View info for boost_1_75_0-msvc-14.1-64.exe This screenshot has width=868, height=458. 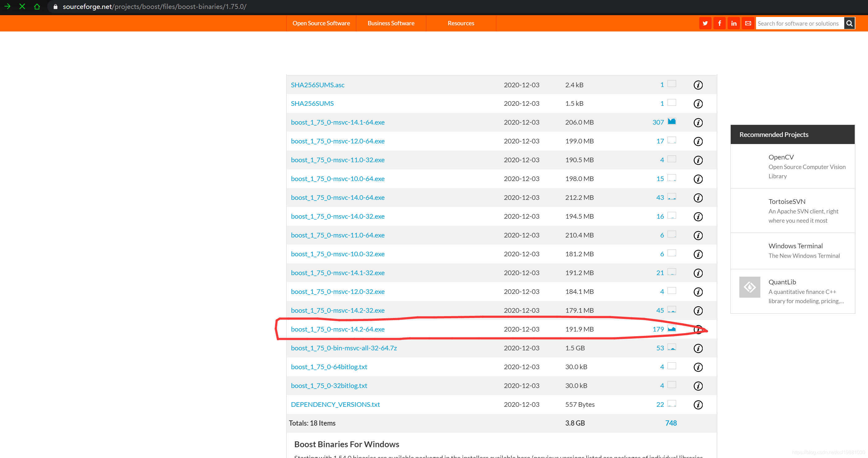click(698, 122)
